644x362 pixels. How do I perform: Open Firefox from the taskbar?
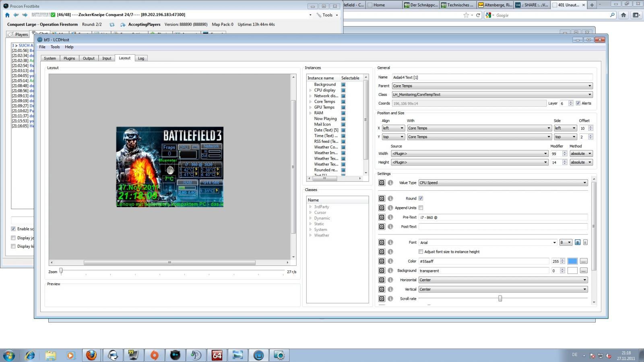tap(91, 355)
